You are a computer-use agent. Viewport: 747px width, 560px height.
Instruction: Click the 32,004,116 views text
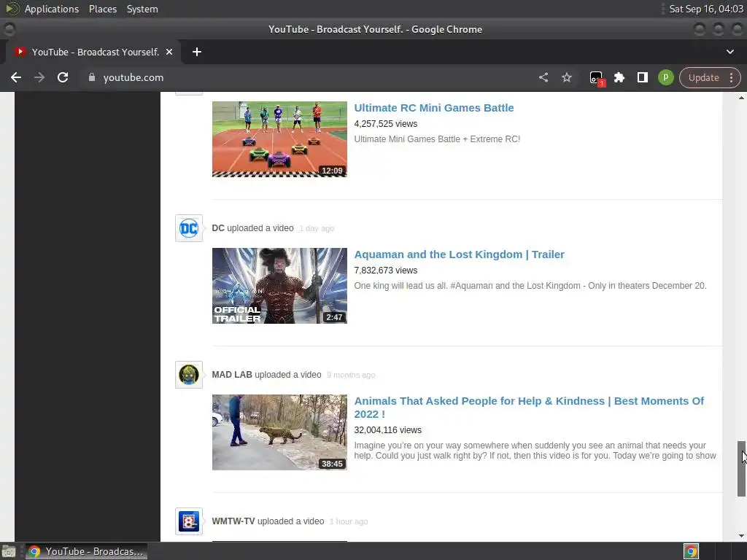pos(388,430)
